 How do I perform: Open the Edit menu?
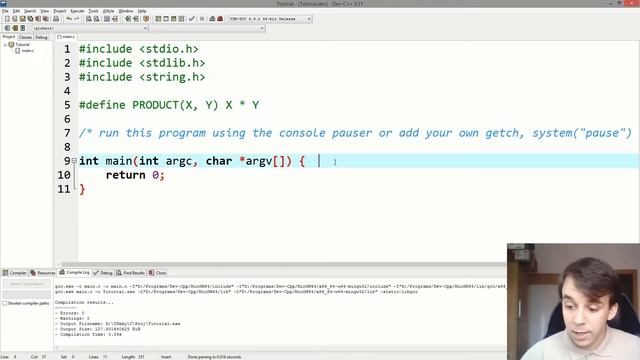[16, 11]
